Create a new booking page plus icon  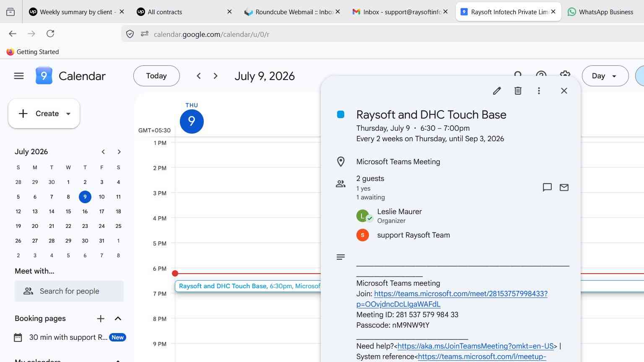(101, 318)
